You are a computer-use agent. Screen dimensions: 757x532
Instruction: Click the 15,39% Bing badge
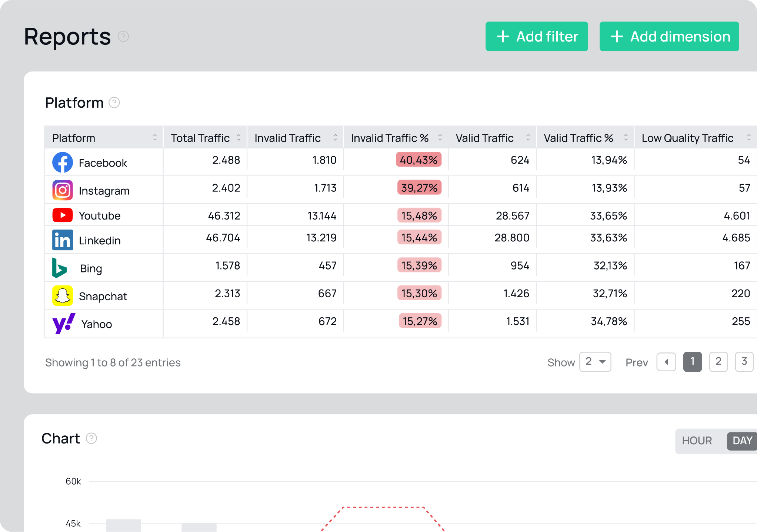pos(419,265)
